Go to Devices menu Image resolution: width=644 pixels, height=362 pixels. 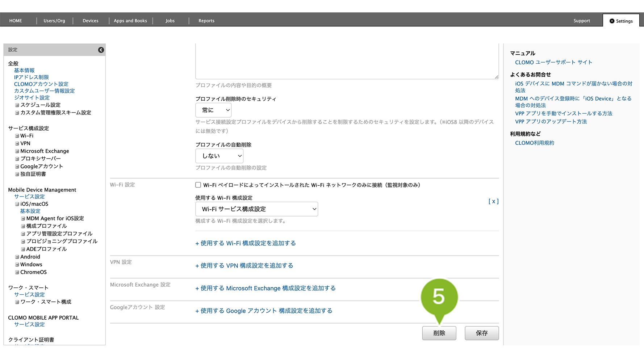point(90,21)
